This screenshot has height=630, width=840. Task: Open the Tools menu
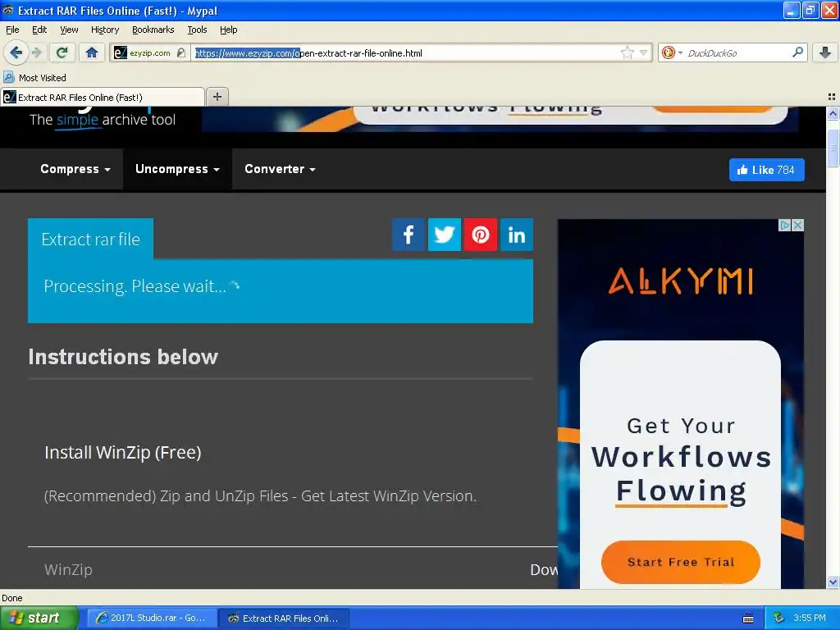point(197,30)
